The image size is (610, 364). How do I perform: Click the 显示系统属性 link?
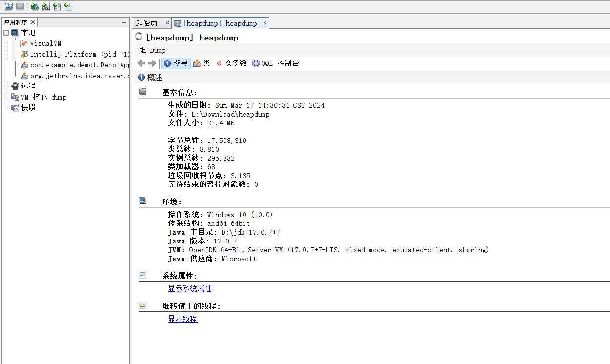pos(190,288)
